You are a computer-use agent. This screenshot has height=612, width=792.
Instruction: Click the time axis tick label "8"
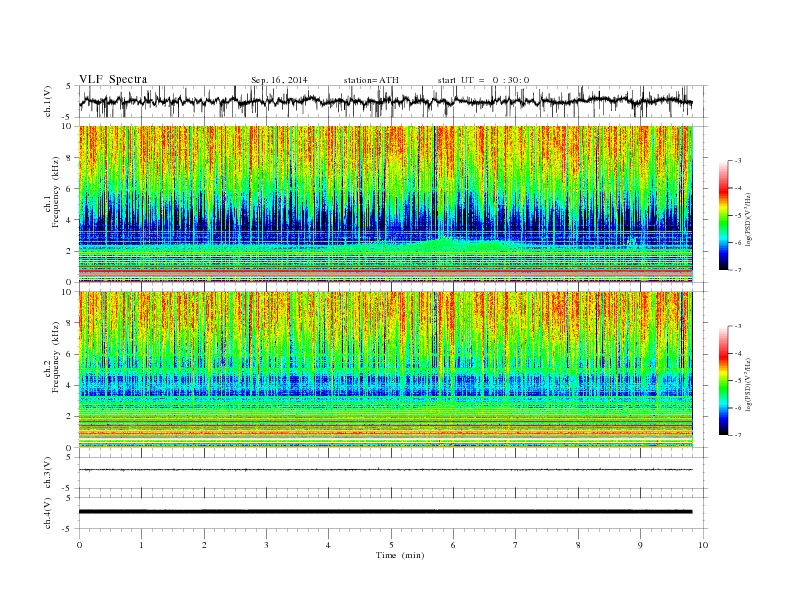click(x=578, y=545)
